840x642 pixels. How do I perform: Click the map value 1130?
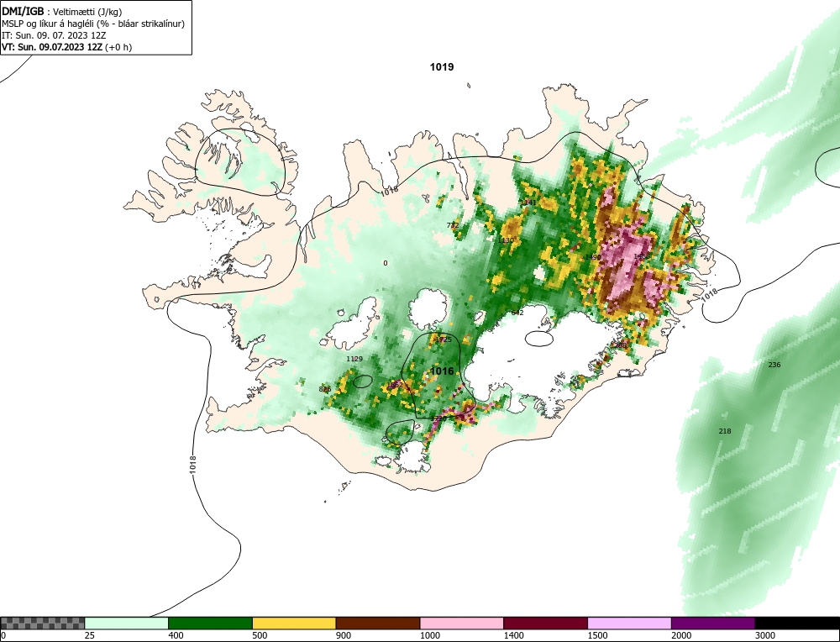506,240
